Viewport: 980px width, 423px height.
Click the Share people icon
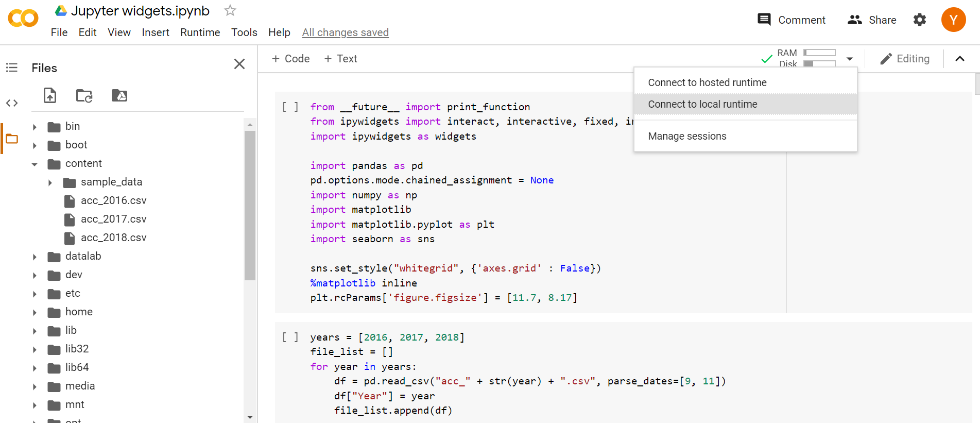(x=855, y=20)
